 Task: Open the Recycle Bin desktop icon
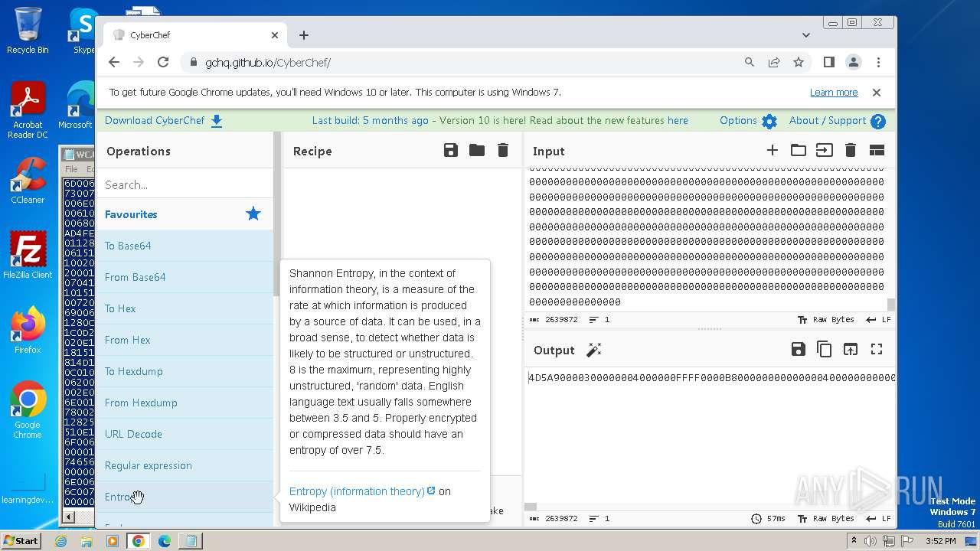(x=28, y=31)
